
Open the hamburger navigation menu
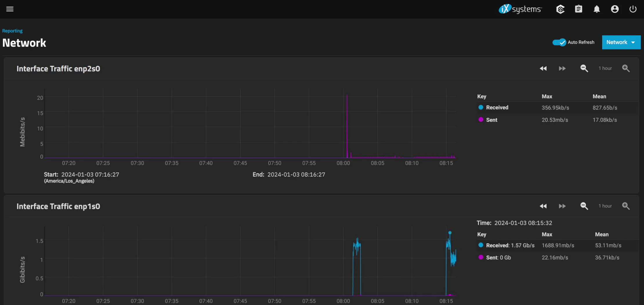(10, 9)
